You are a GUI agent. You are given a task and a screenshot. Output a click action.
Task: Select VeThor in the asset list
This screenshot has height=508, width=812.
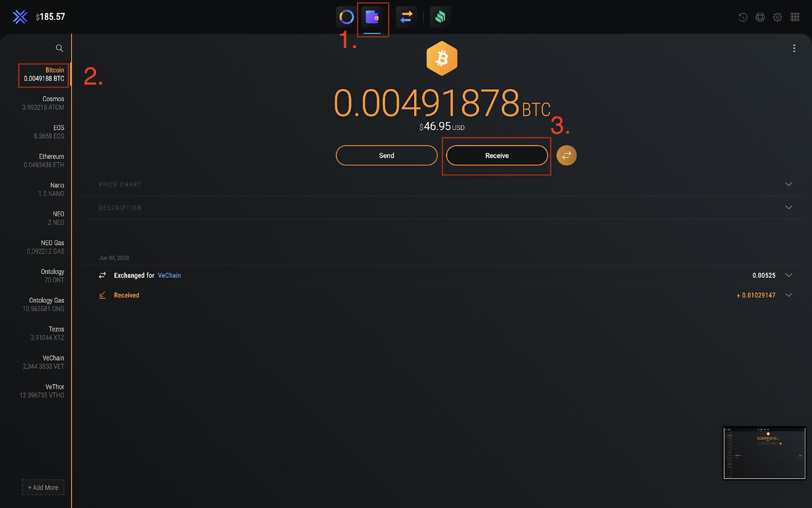[x=42, y=391]
